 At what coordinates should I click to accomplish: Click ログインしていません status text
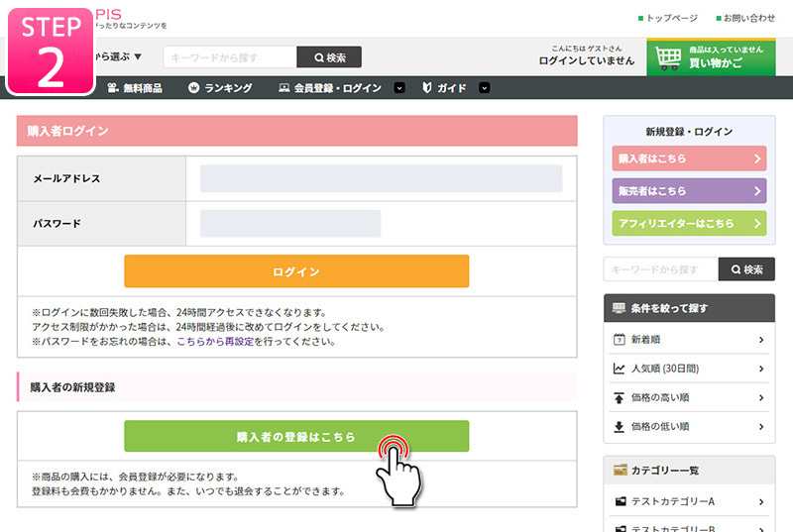pyautogui.click(x=586, y=60)
